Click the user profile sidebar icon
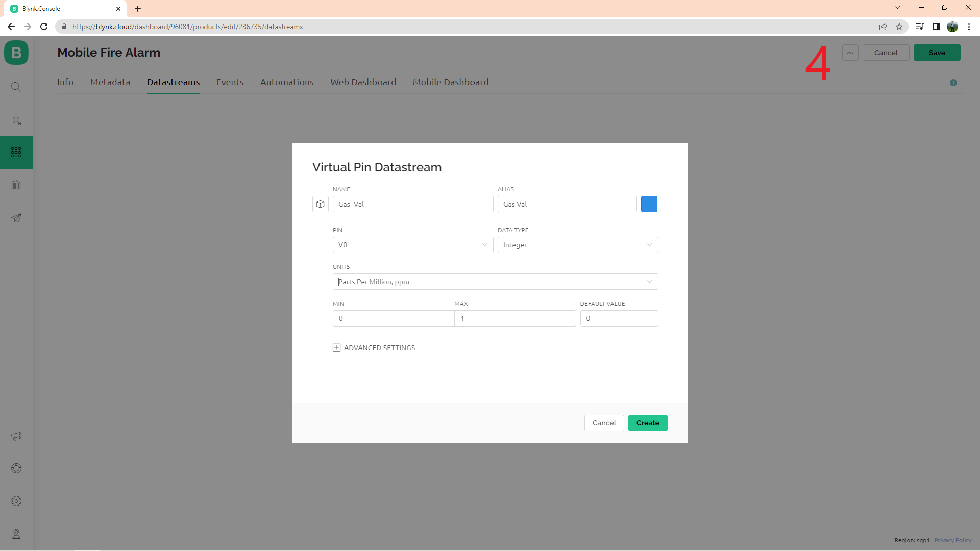Screen dimensions: 980x551 pyautogui.click(x=16, y=534)
